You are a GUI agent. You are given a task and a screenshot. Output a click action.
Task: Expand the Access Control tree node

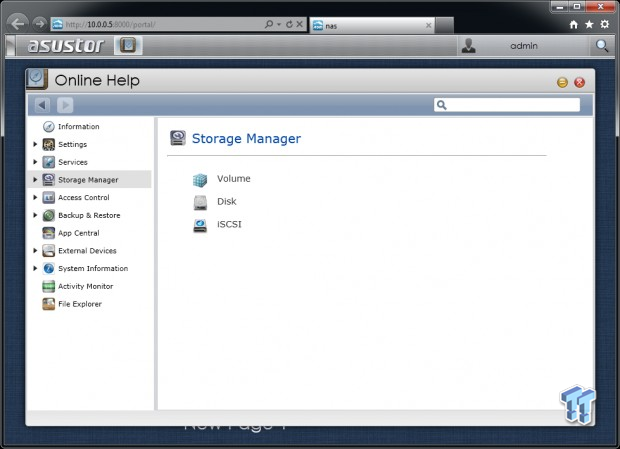click(x=35, y=197)
